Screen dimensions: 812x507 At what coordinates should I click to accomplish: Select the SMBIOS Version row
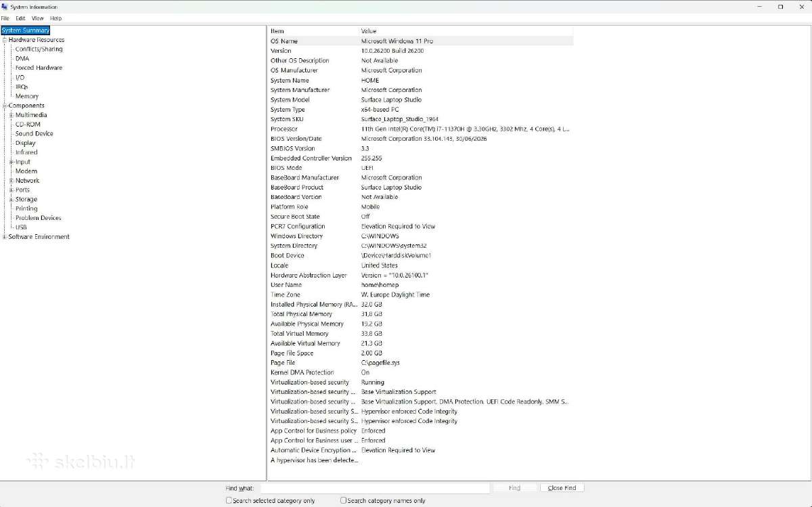(421, 149)
